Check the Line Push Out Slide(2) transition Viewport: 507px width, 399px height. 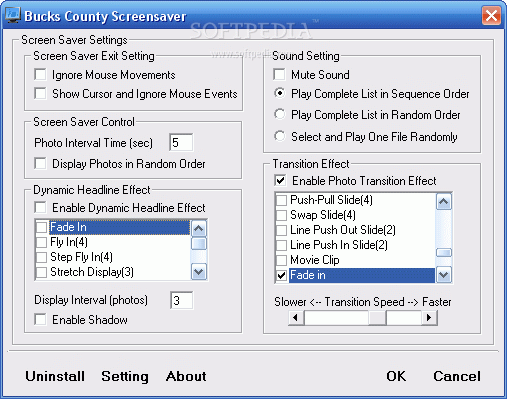click(x=282, y=230)
